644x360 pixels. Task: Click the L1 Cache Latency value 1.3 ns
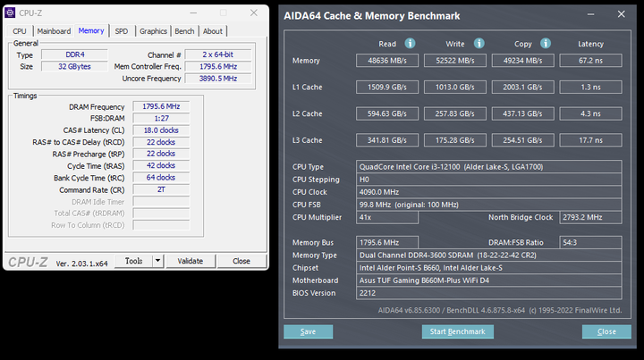[590, 87]
